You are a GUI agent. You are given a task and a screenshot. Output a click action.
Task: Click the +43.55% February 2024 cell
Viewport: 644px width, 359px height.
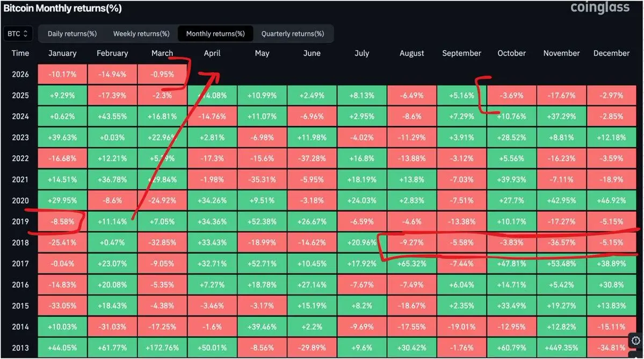click(x=112, y=116)
